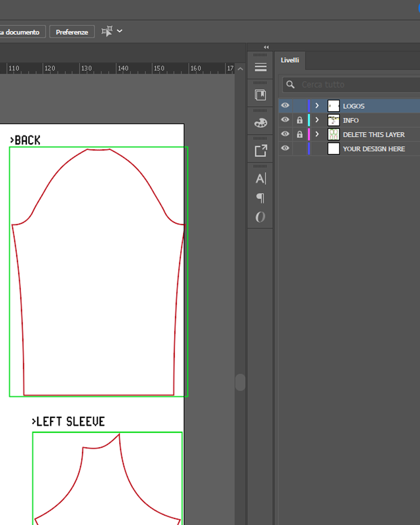Expand the LOGOS layer
420x525 pixels.
click(x=317, y=106)
